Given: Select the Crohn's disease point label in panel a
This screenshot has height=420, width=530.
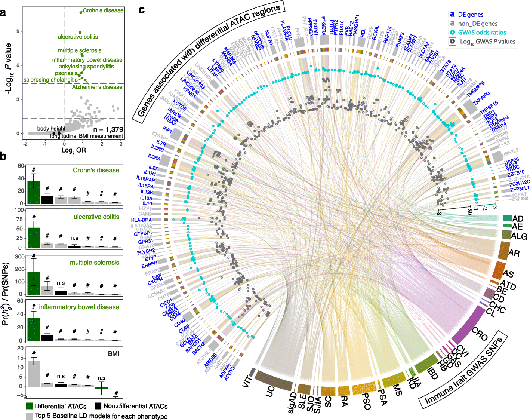Looking at the screenshot, I should (x=103, y=10).
